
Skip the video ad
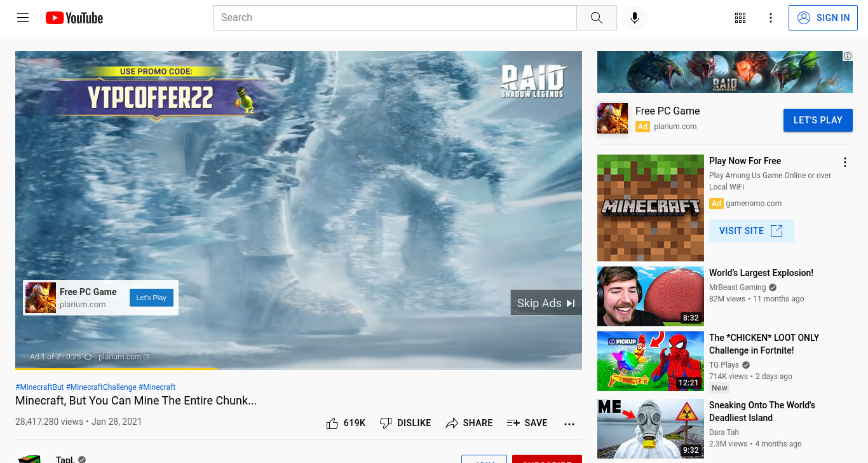click(x=546, y=303)
